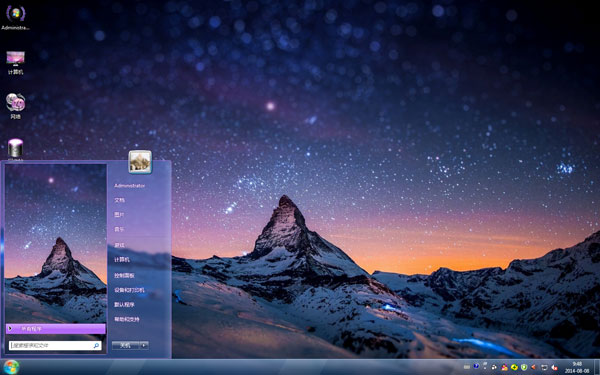Screen dimensions: 600x375
Task: Open the Administrator desktop icon
Action: point(15,17)
